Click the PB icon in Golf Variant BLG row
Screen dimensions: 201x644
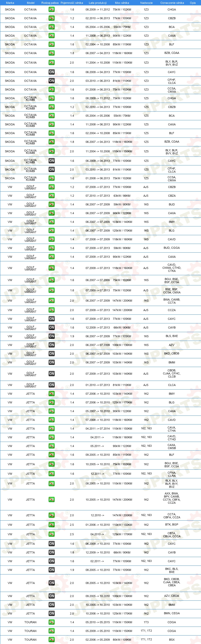tap(52, 230)
